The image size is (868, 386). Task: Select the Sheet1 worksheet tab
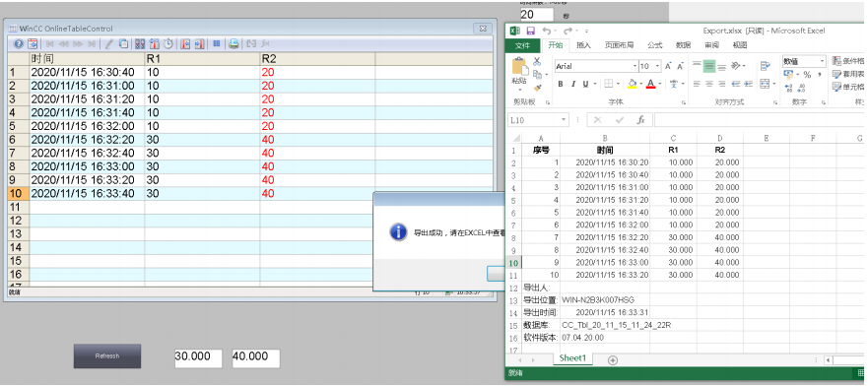pos(572,358)
